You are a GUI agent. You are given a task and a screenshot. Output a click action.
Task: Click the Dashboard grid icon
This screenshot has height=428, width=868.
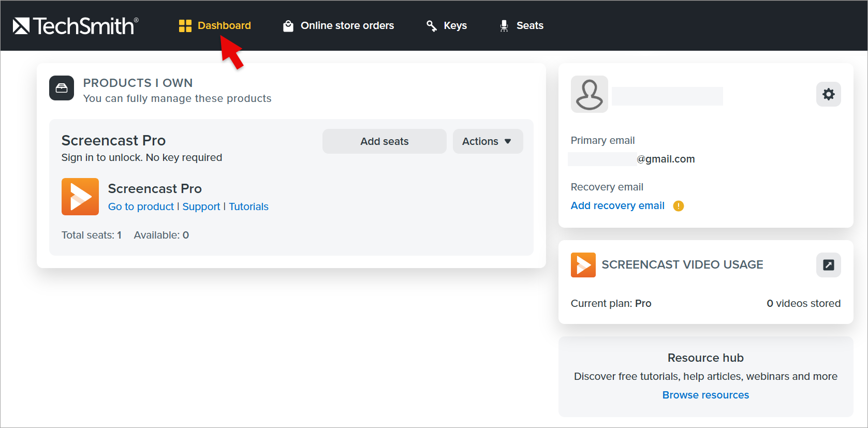point(185,26)
